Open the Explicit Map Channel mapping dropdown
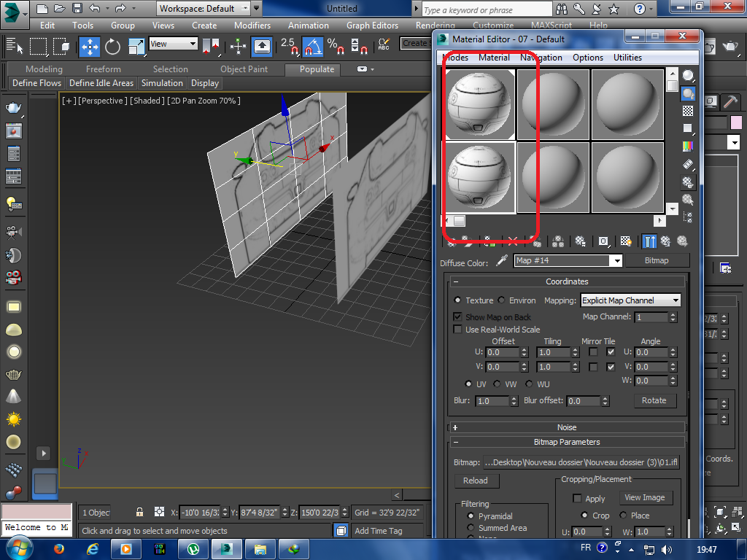 (631, 300)
